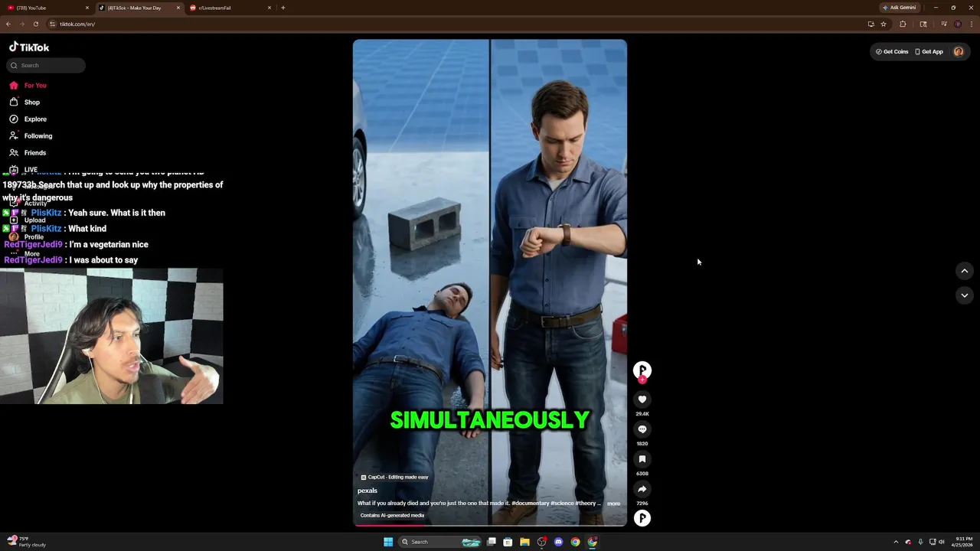Click the #science hashtag
The image size is (980, 551).
[562, 504]
